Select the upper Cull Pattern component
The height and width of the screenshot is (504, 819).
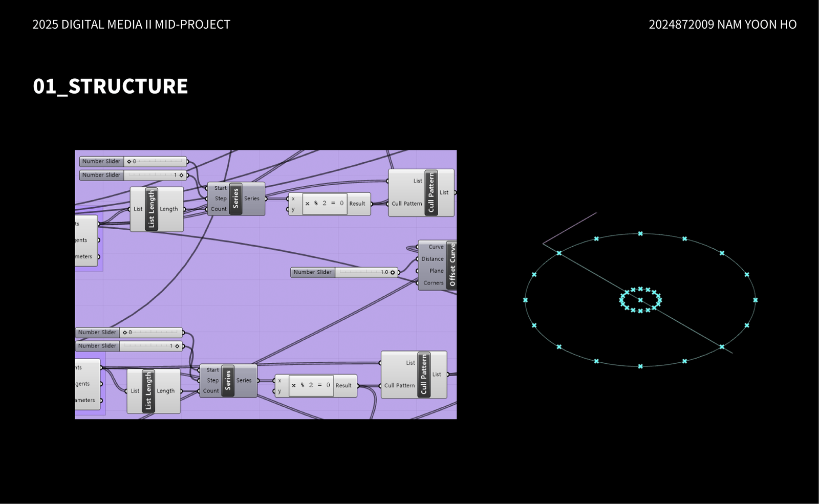tap(431, 192)
